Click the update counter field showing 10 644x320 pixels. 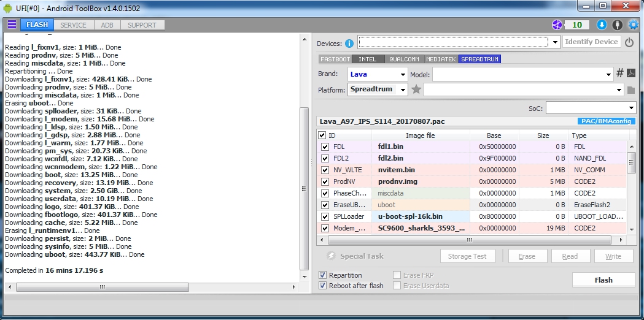click(577, 25)
